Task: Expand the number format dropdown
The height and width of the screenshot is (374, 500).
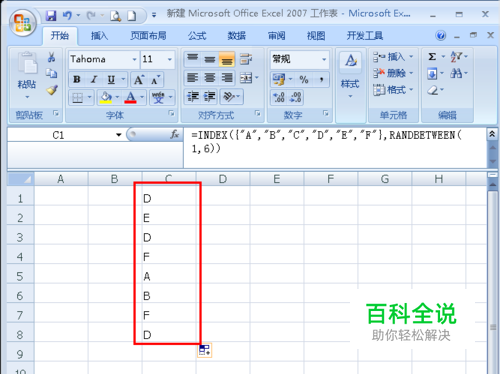Action: (x=324, y=59)
